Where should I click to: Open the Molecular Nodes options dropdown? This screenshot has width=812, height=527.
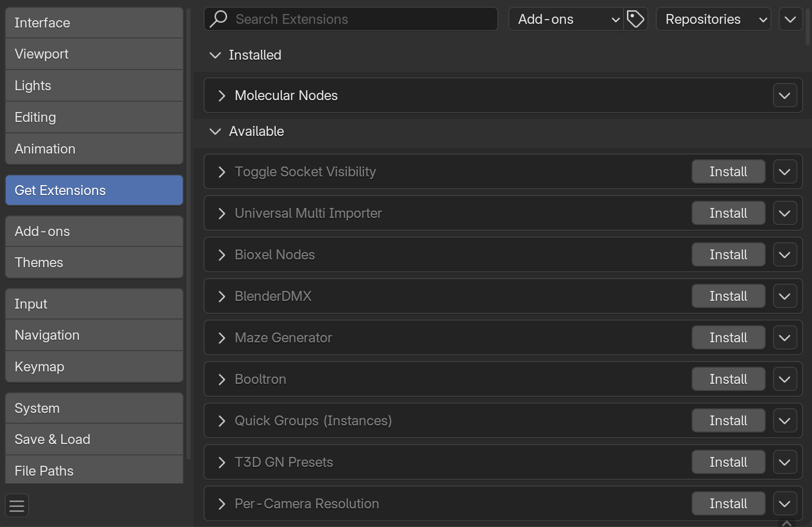coord(784,95)
